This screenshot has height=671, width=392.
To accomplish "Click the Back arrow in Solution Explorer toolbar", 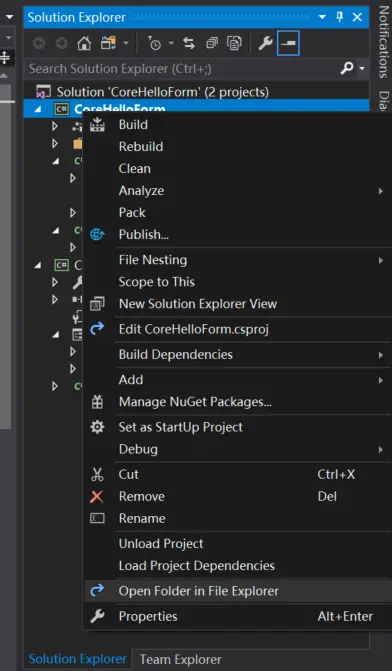I will tap(39, 43).
